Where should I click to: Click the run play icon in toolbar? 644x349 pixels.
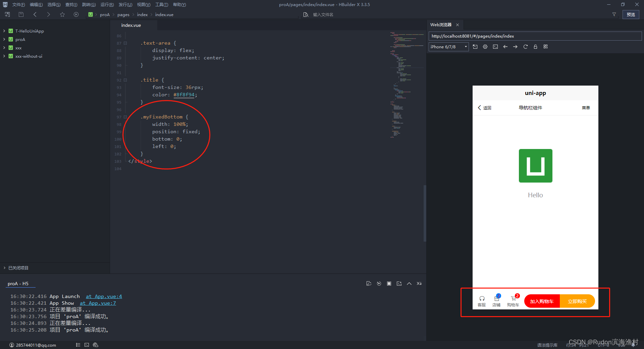click(x=76, y=14)
